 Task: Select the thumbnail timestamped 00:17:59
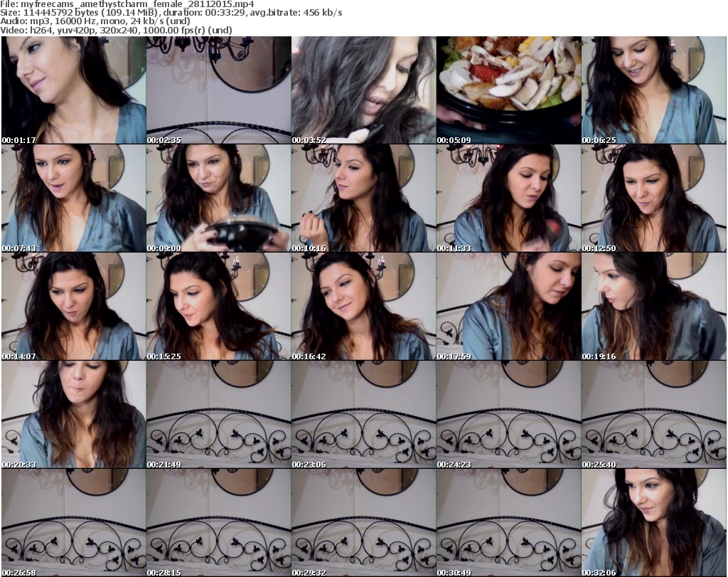[x=508, y=307]
